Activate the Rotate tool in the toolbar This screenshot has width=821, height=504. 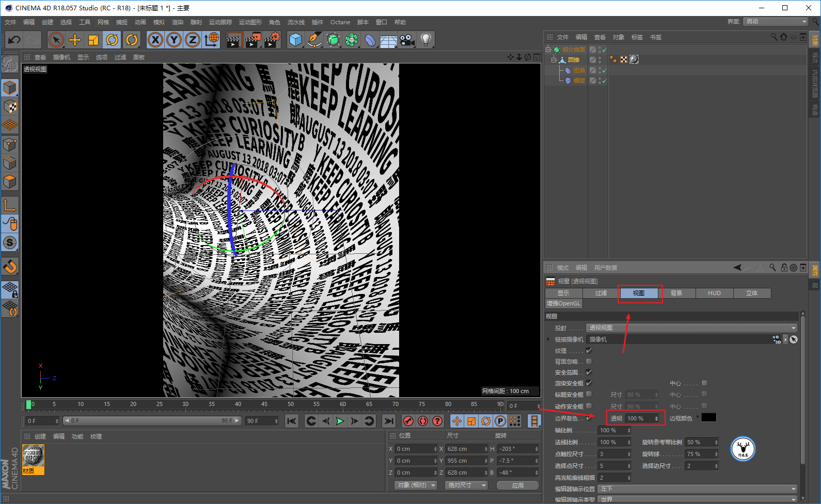(112, 40)
